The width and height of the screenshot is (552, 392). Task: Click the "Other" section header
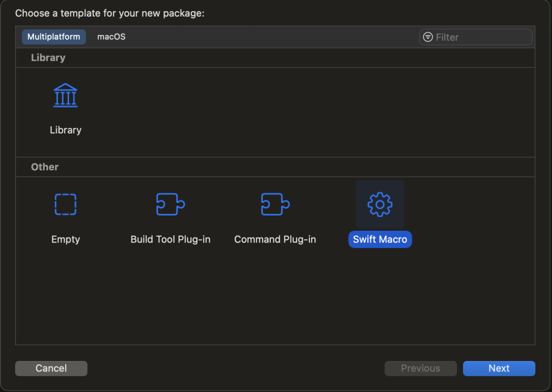[x=45, y=167]
